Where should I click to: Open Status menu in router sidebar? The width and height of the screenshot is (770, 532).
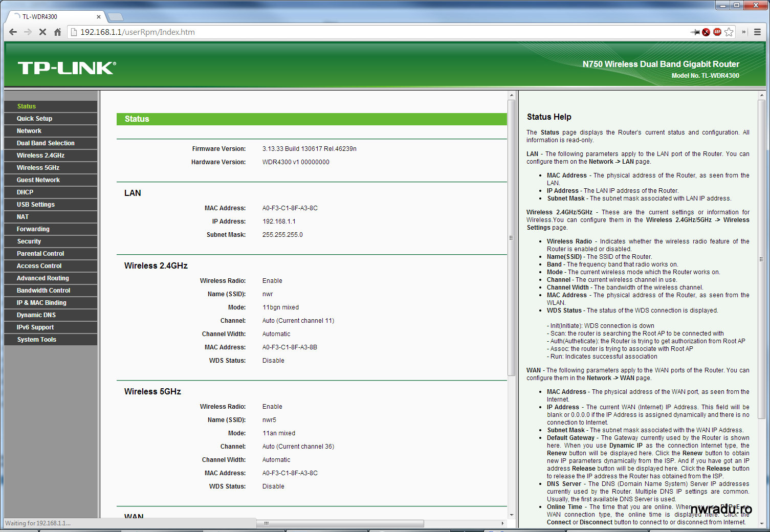click(x=50, y=106)
